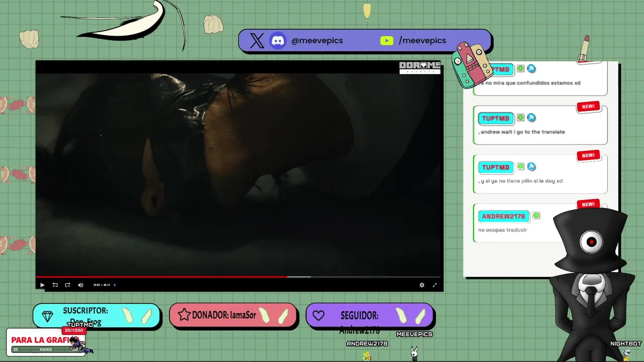Screen dimensions: 644x362
Task: Click the game console icon beside the chat
Action: (x=473, y=65)
